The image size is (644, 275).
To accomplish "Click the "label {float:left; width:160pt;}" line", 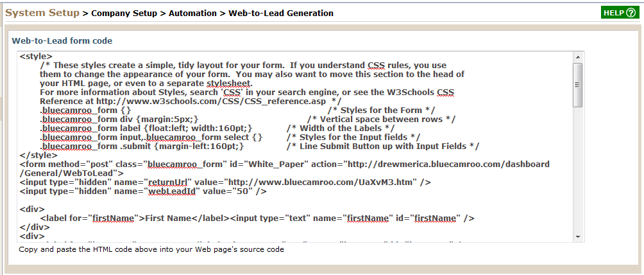I will coord(146,129).
